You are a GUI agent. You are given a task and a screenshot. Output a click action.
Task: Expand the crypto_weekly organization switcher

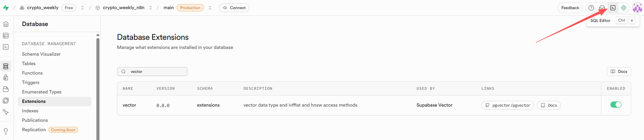pyautogui.click(x=83, y=8)
